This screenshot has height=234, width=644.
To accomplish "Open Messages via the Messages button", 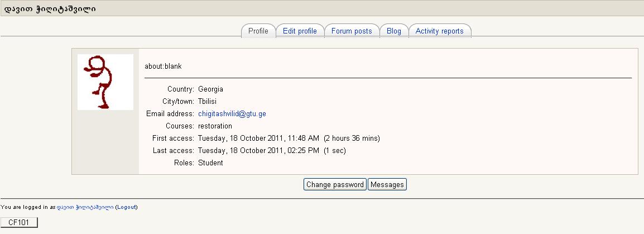I will (x=387, y=185).
